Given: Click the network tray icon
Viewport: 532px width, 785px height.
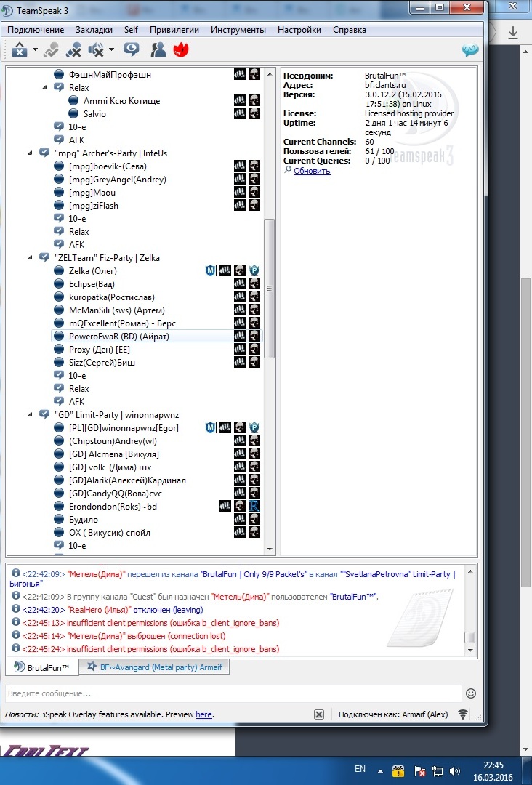Looking at the screenshot, I should tap(438, 771).
